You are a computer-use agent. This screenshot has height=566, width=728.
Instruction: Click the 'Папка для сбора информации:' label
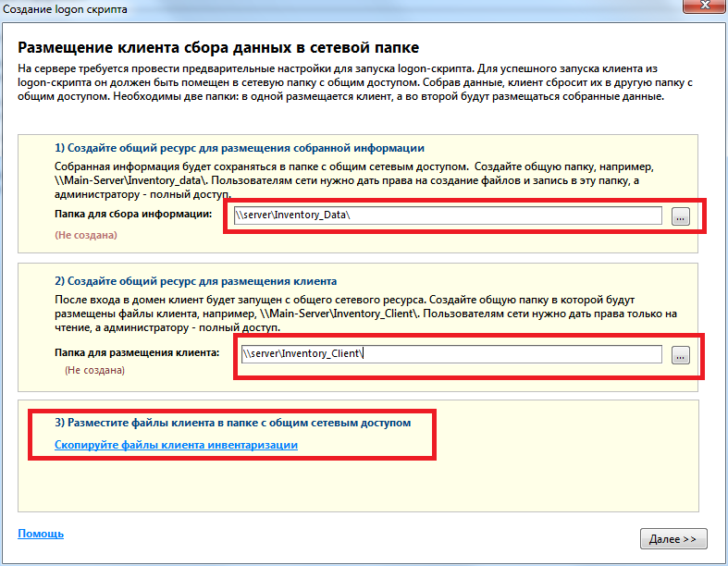tap(133, 214)
